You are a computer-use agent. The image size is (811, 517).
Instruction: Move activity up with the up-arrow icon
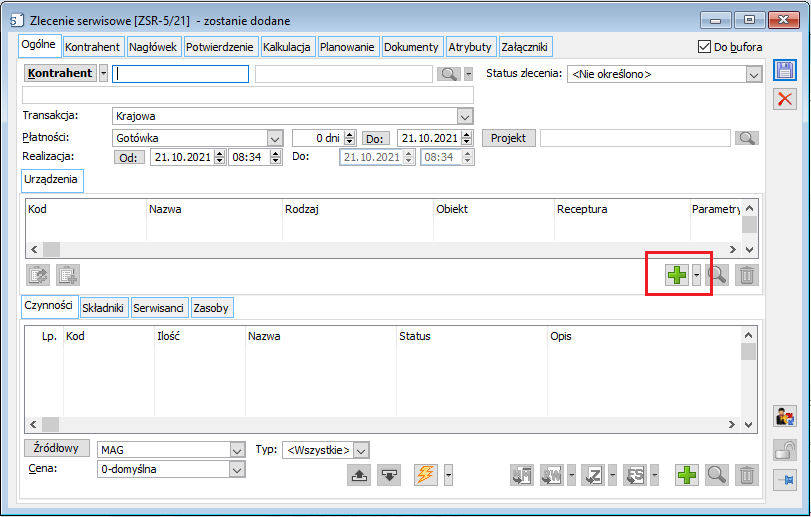click(359, 475)
